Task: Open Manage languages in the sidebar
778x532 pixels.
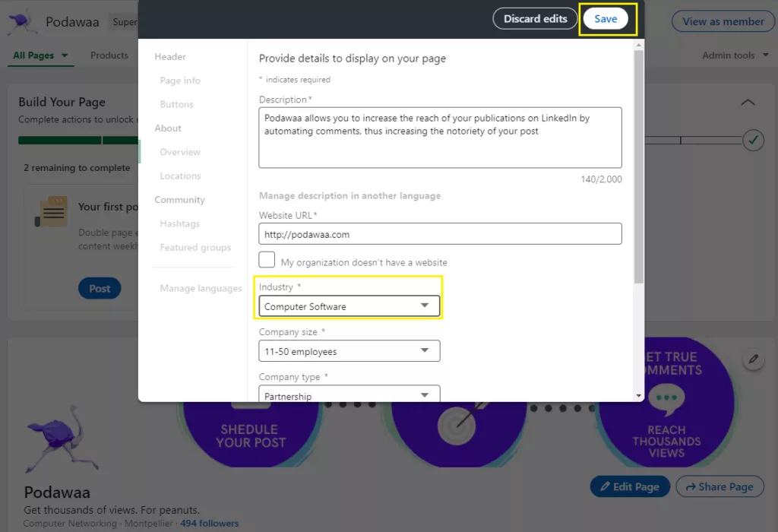Action: pos(201,288)
